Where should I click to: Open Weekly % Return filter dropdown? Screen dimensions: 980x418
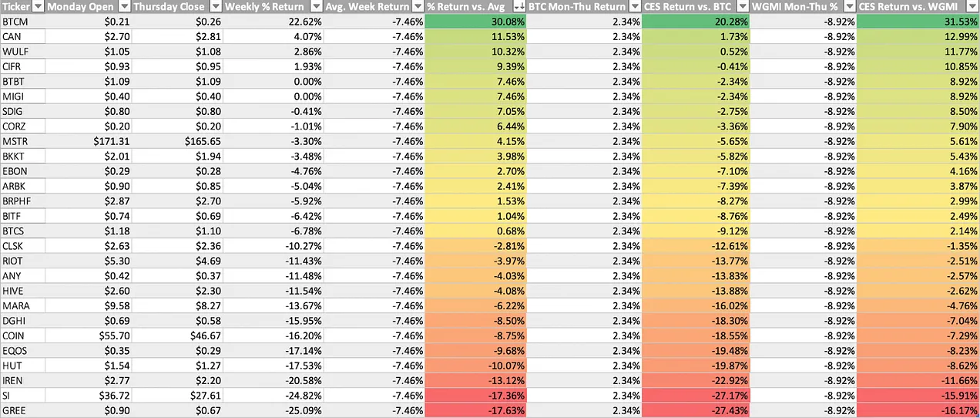coord(316,7)
